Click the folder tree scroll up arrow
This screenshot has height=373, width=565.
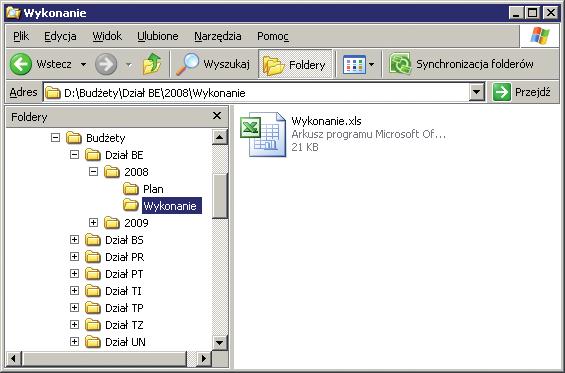(219, 137)
